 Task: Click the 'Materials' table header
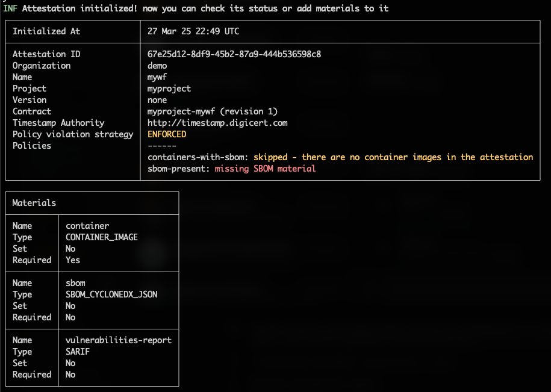tap(34, 203)
